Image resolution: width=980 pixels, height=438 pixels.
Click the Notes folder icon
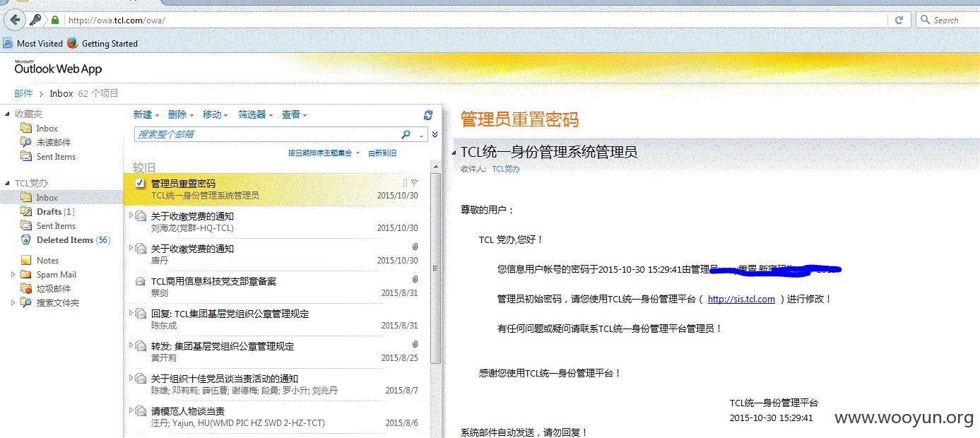[26, 261]
